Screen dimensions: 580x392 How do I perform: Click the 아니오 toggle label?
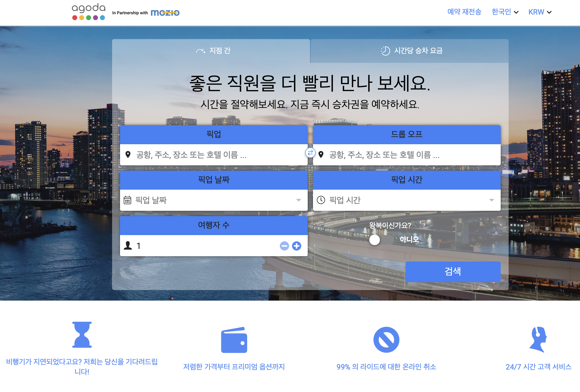(409, 239)
